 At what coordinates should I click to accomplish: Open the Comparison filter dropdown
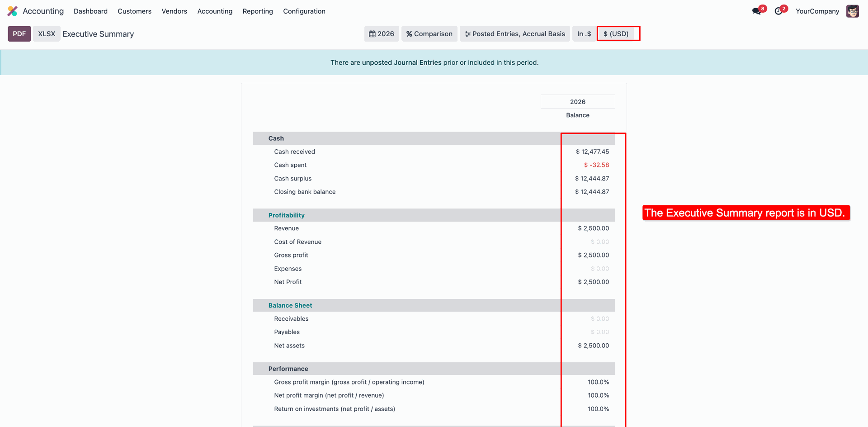click(x=429, y=34)
